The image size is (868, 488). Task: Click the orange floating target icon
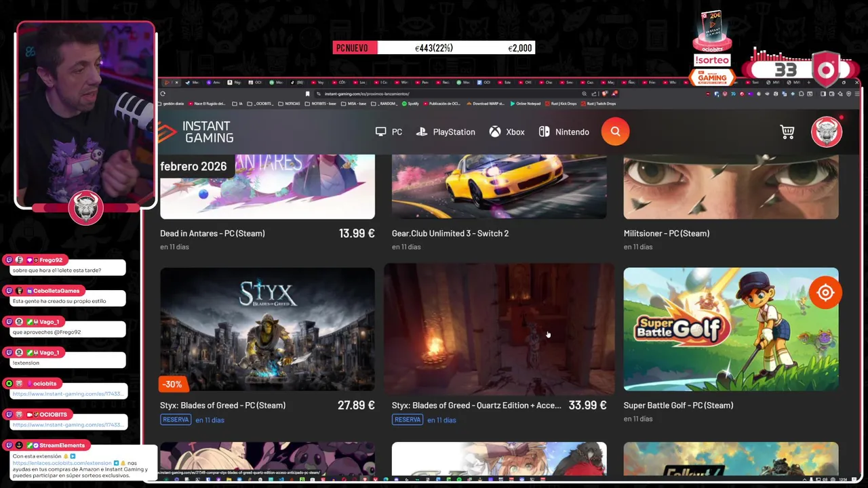tap(825, 293)
